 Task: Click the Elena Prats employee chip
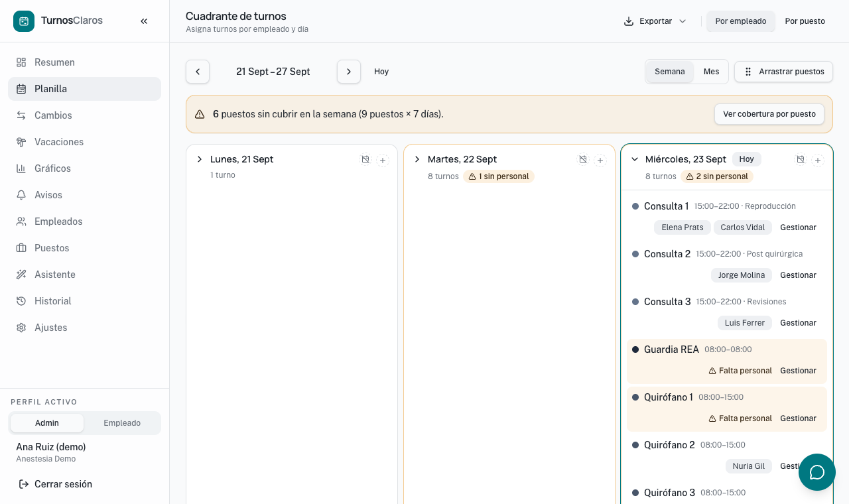pos(683,227)
